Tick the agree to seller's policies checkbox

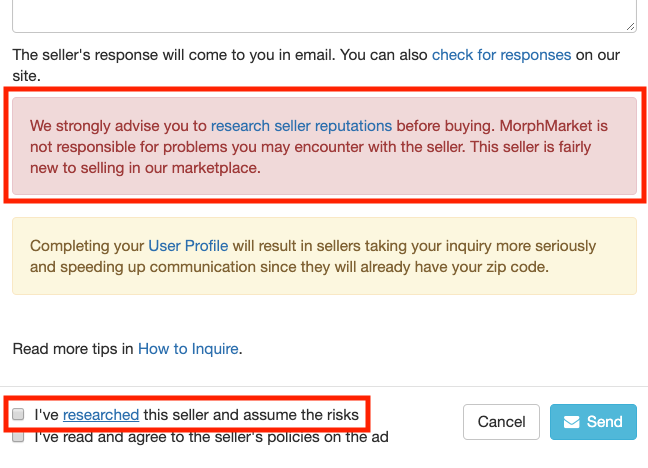click(x=18, y=437)
